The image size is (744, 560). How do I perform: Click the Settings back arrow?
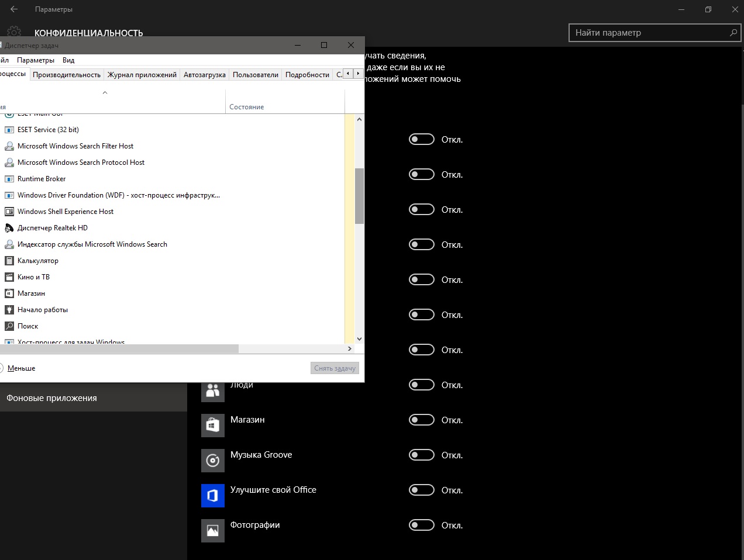[14, 9]
